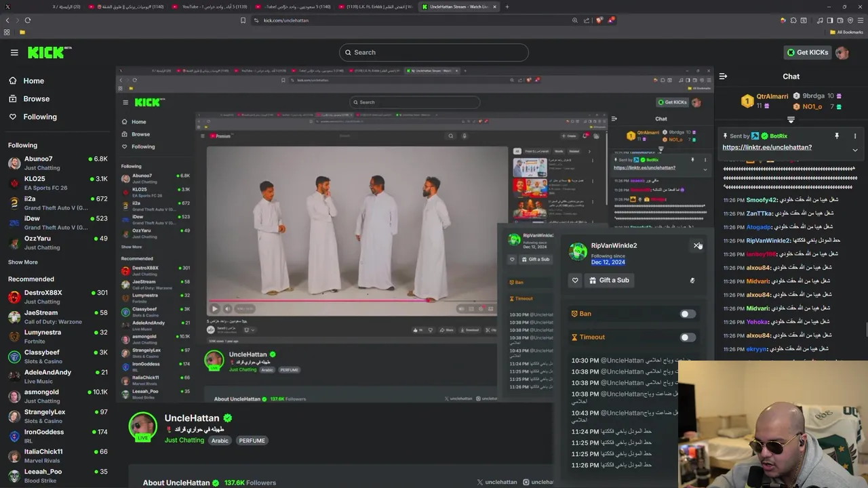Reload the page with browser refresh icon
This screenshot has height=488, width=868.
click(28, 20)
